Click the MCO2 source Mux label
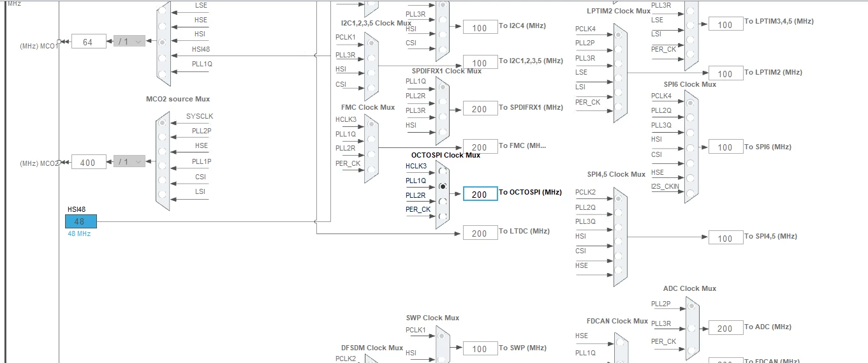The image size is (868, 363). pyautogui.click(x=178, y=99)
